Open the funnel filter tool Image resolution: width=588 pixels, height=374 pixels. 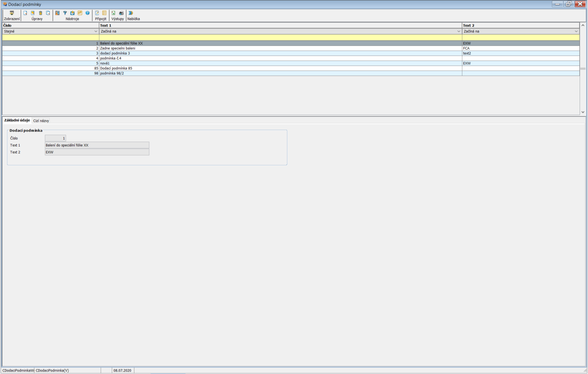point(65,13)
